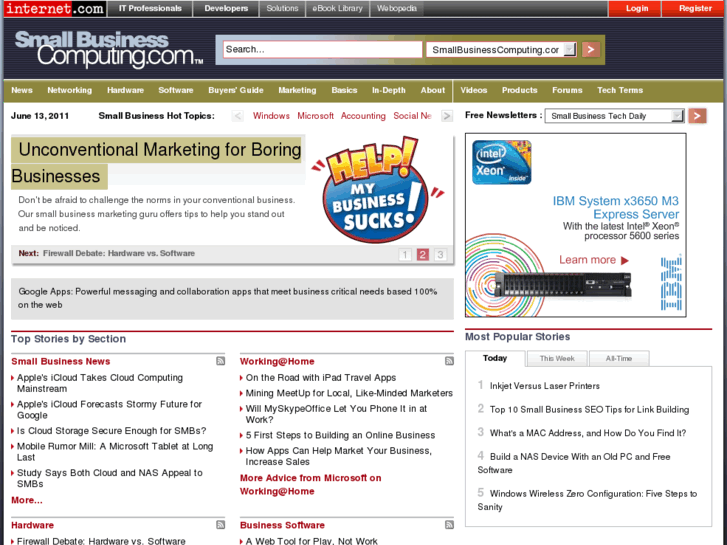Open Developers in top bar

[226, 8]
